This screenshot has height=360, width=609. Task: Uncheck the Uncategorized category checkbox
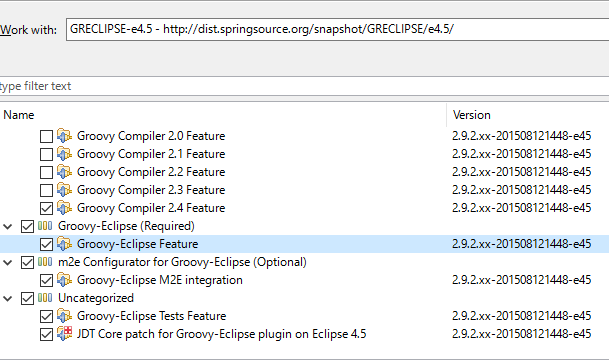coord(27,299)
